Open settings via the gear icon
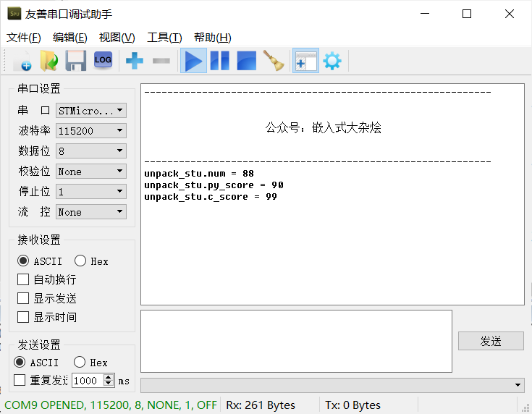The height and width of the screenshot is (414, 532). click(332, 61)
